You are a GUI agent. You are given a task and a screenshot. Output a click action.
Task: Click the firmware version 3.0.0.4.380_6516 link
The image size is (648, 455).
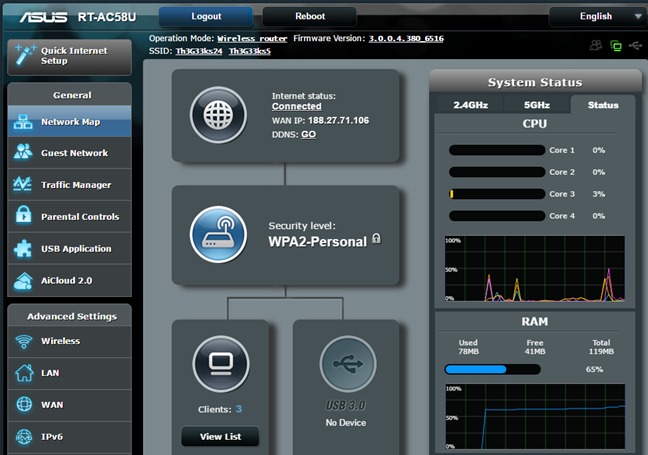(406, 38)
